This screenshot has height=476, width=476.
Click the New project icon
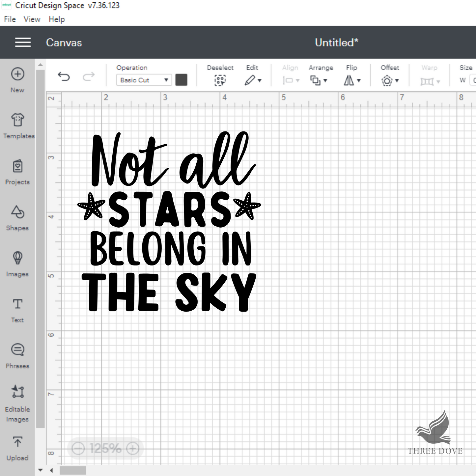click(x=17, y=74)
